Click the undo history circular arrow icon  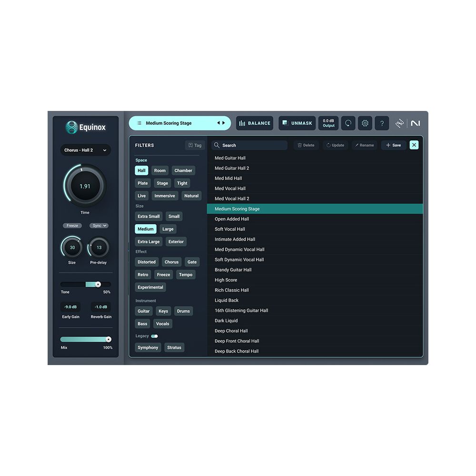348,123
